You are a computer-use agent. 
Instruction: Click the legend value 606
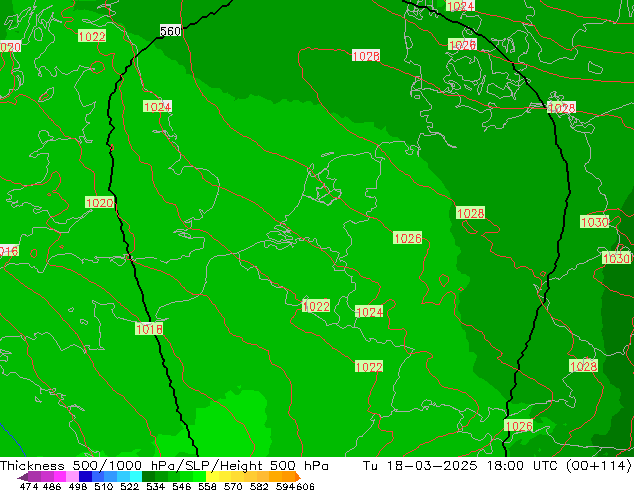pyautogui.click(x=305, y=486)
